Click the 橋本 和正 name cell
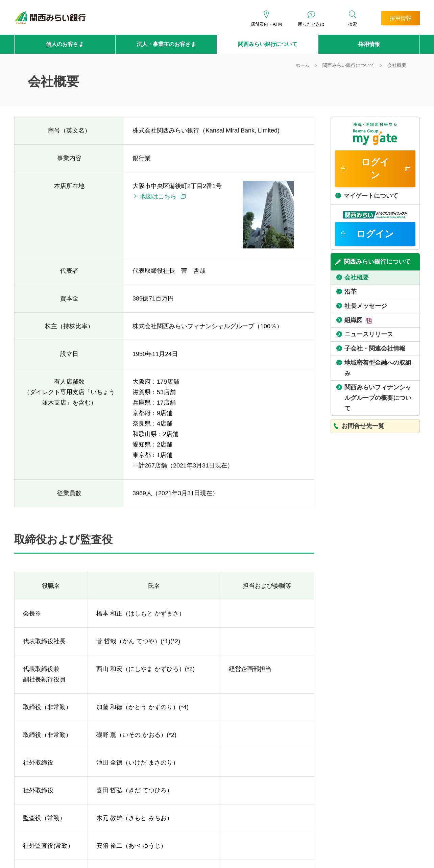This screenshot has height=868, width=434. click(x=154, y=613)
